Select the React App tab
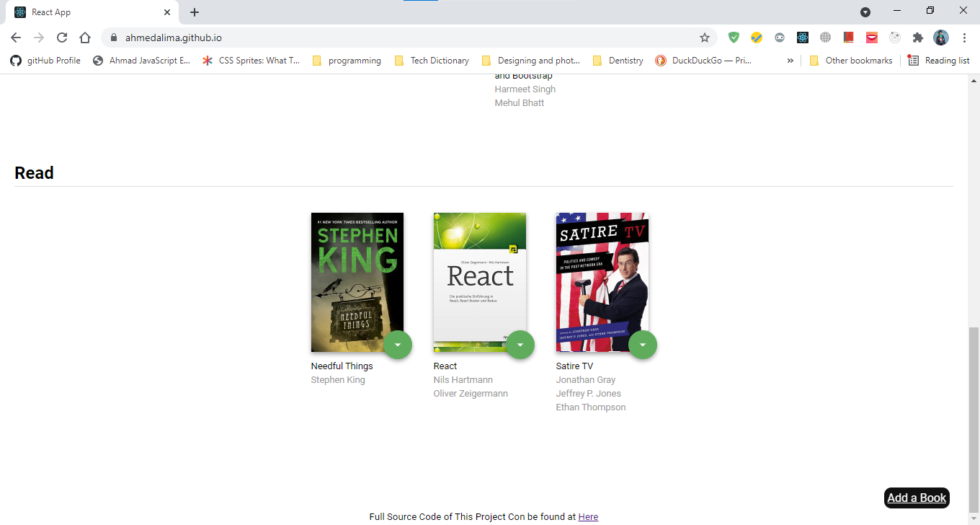 (92, 12)
